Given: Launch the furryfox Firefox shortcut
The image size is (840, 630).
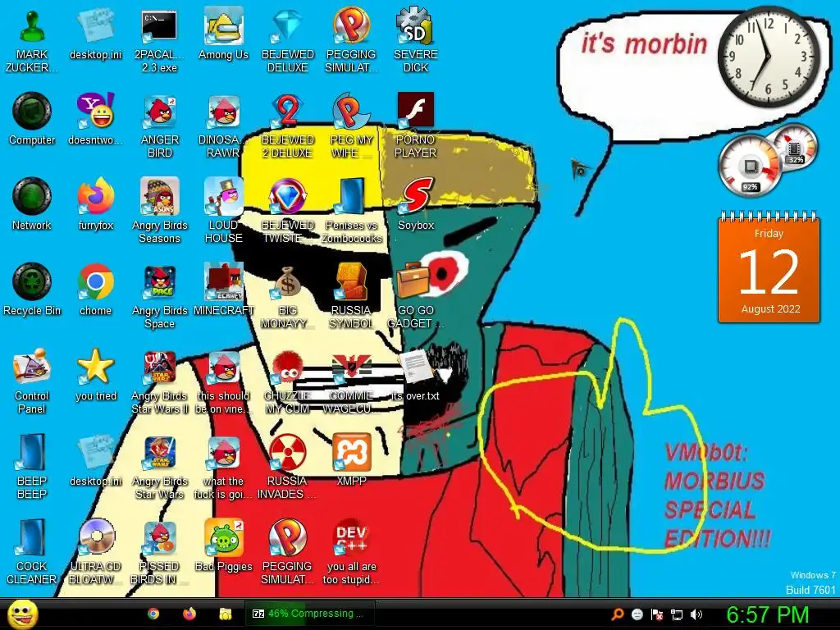Looking at the screenshot, I should pos(96,205).
